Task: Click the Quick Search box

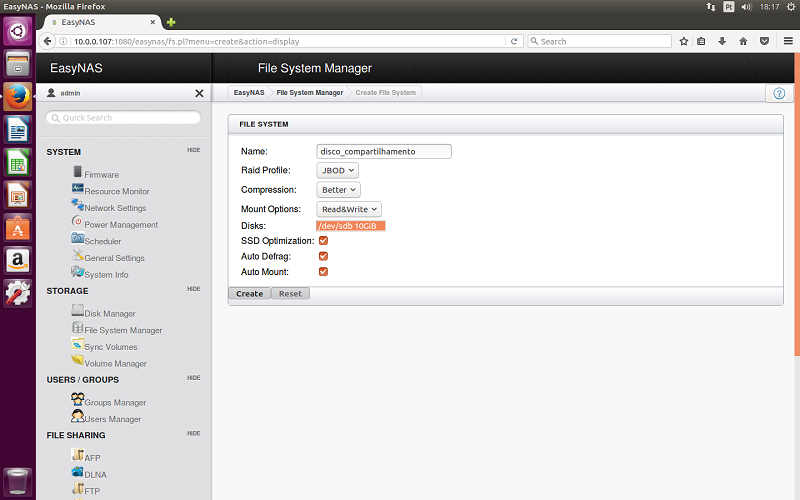Action: 123,118
